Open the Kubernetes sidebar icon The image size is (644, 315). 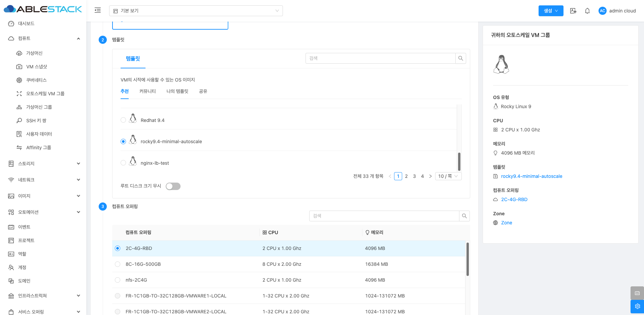19,80
